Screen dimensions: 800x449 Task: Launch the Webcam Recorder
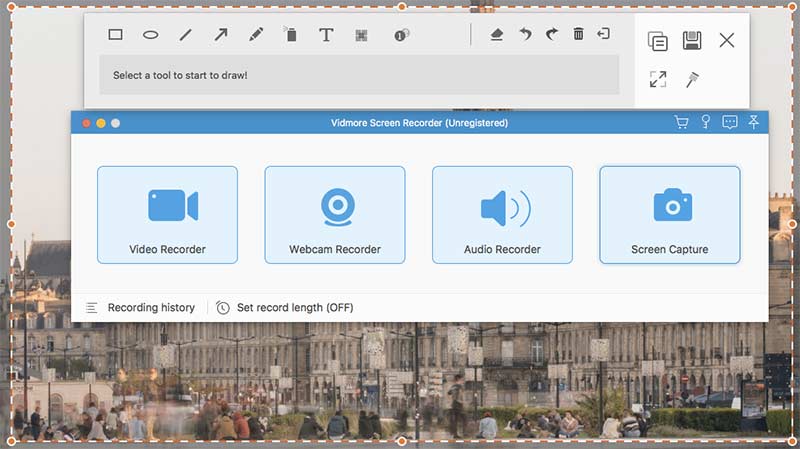point(335,215)
